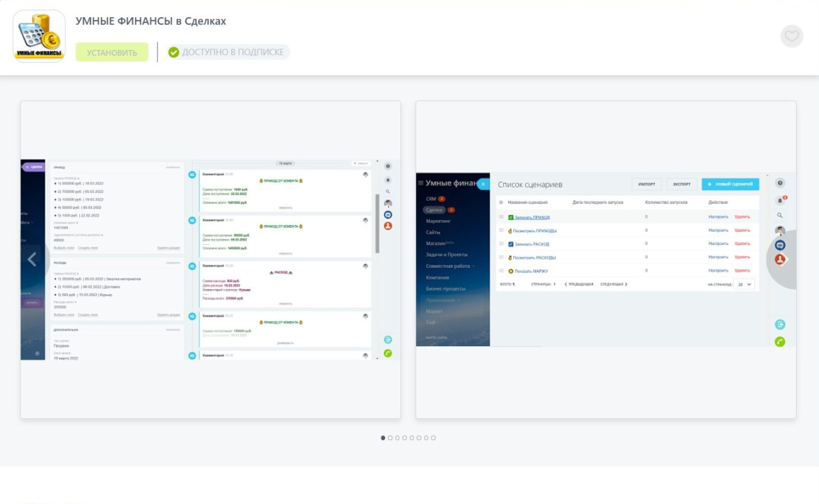The height and width of the screenshot is (504, 819).
Task: Advance the carousel with right arrow
Action: point(784,259)
